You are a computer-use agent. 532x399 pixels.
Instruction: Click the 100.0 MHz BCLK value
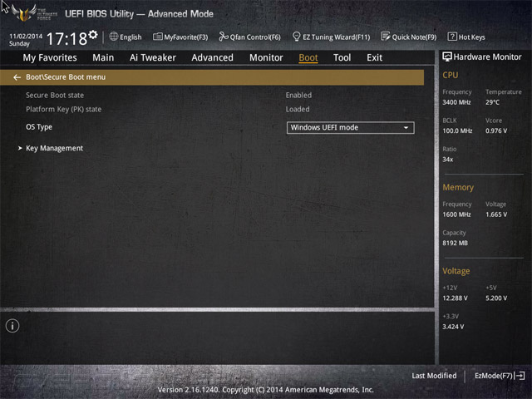point(457,131)
